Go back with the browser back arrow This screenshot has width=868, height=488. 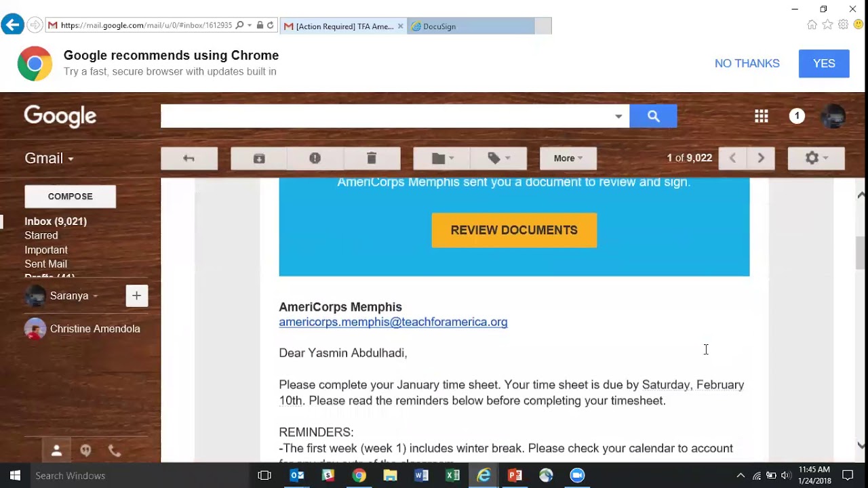tap(12, 25)
